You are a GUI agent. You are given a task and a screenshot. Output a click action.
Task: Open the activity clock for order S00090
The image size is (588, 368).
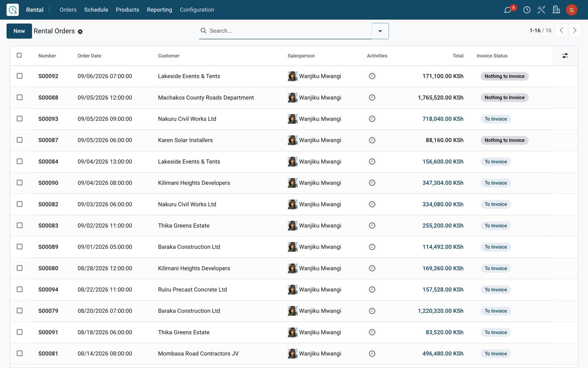[372, 183]
